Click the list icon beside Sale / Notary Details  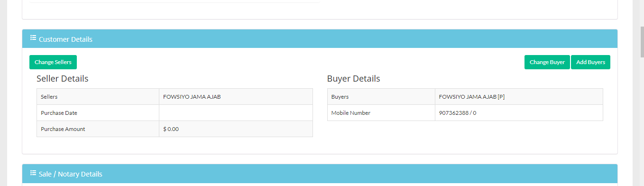pyautogui.click(x=33, y=173)
